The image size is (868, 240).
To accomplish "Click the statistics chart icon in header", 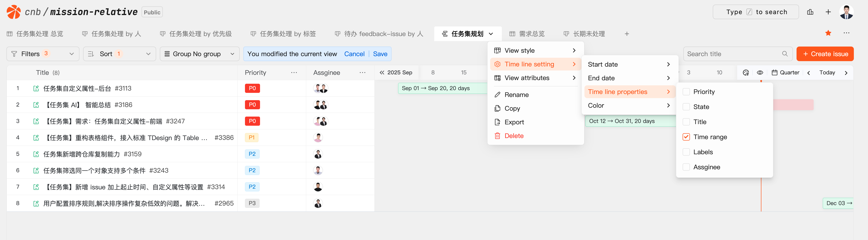I will pos(810,12).
